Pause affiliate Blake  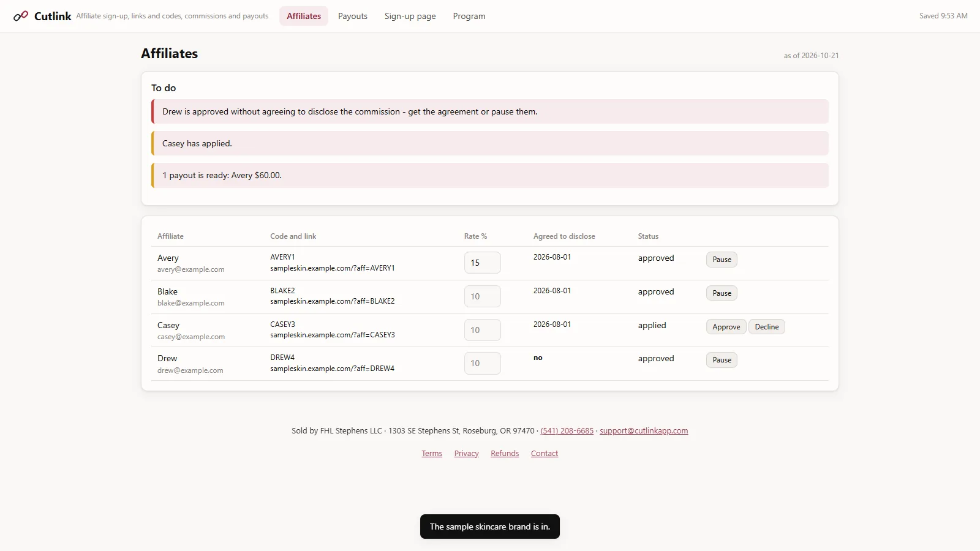point(722,293)
